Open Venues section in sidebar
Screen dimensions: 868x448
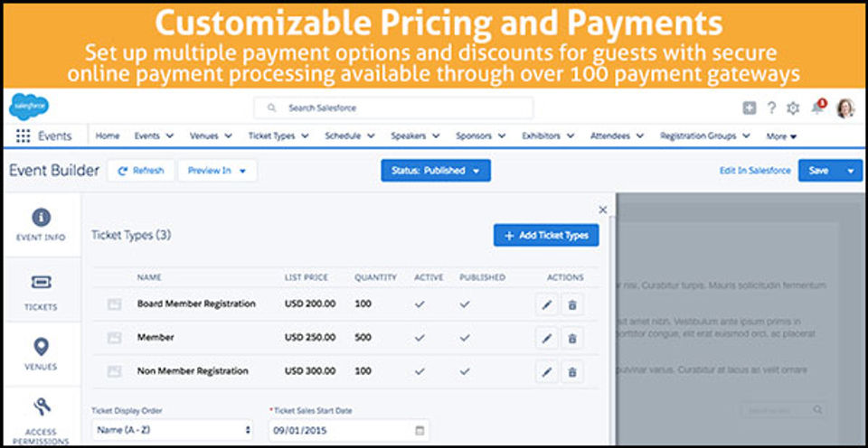click(42, 354)
